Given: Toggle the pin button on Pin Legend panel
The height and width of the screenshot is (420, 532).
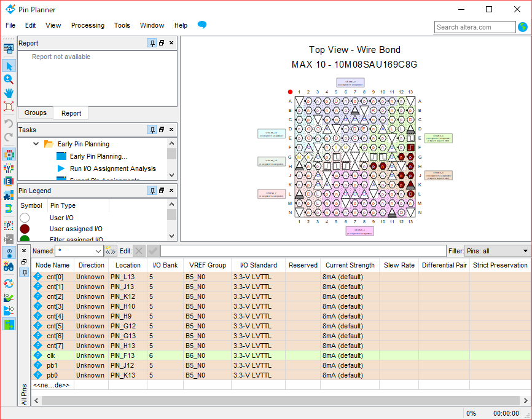Looking at the screenshot, I should click(152, 191).
